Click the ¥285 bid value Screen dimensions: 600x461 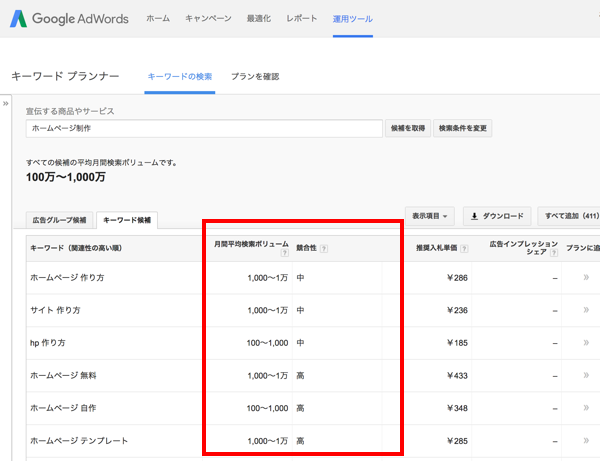pyautogui.click(x=457, y=441)
